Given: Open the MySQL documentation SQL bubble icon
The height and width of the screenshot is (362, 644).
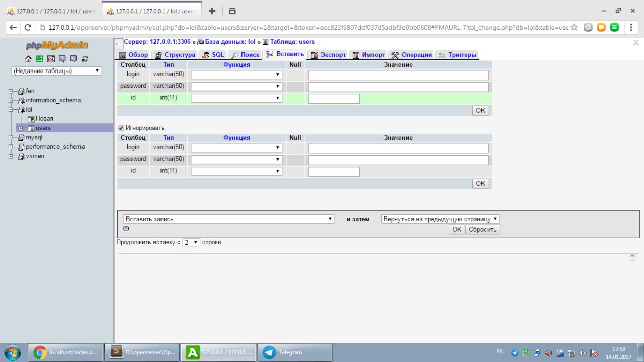Looking at the screenshot, I should pos(73,59).
